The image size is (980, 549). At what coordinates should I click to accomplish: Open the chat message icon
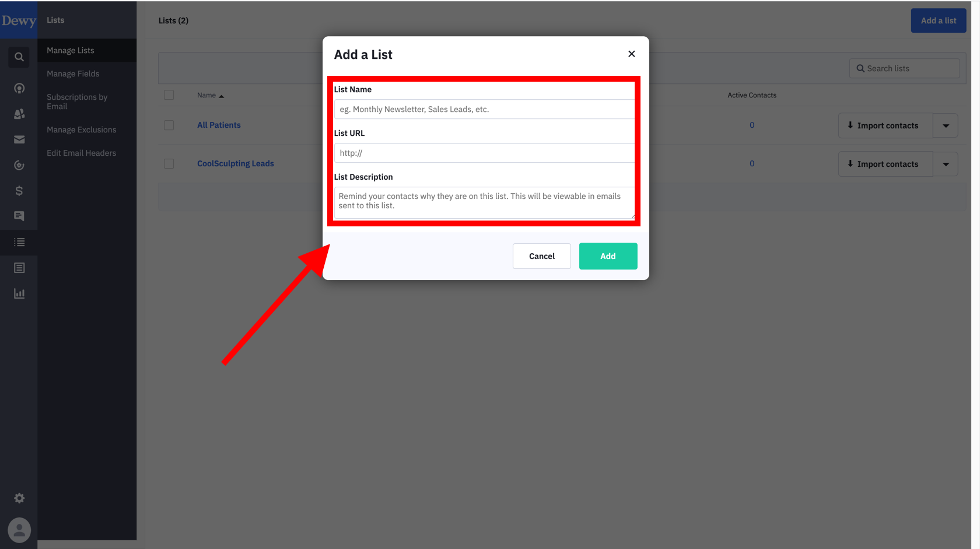coord(19,216)
